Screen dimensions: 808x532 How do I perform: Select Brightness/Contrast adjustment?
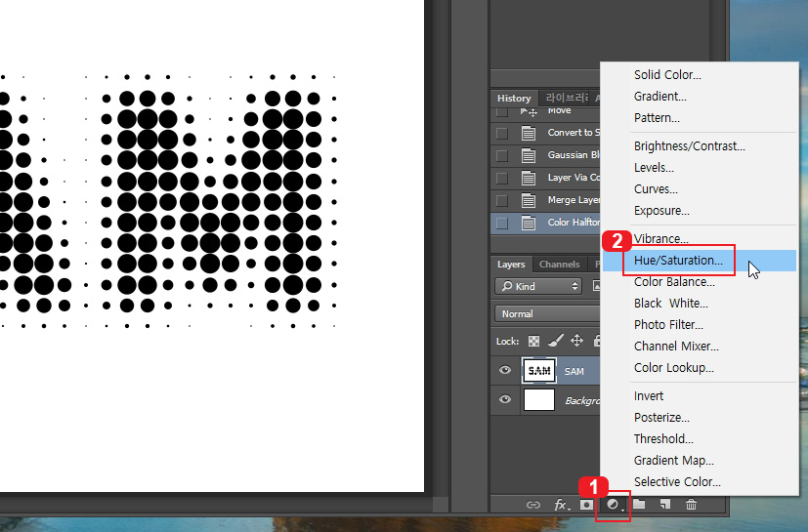click(690, 146)
